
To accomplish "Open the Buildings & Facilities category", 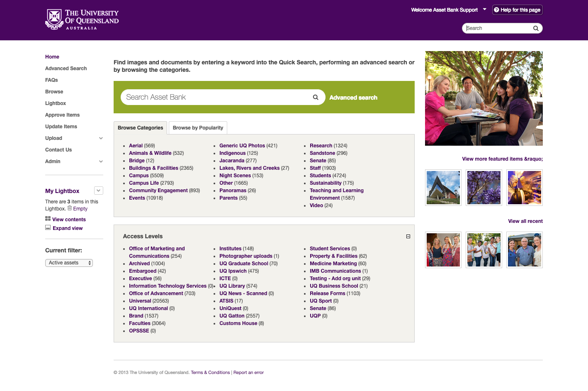I will (153, 168).
